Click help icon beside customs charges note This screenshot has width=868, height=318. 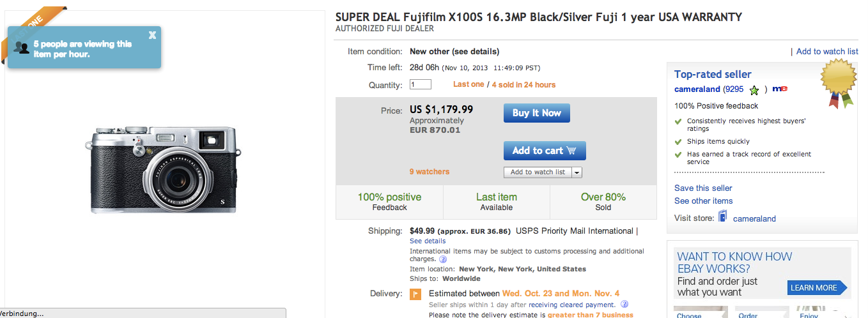coord(443,259)
